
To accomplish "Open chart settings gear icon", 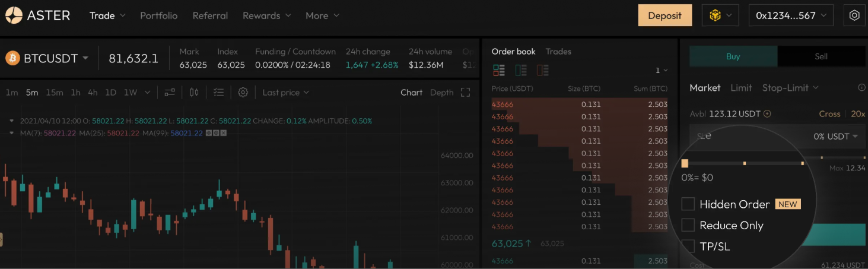I will [x=243, y=92].
